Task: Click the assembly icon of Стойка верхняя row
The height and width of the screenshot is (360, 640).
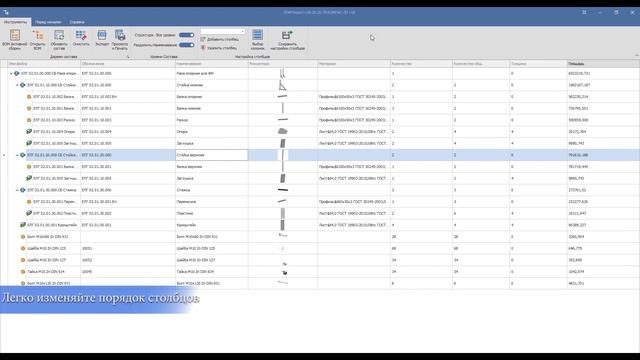Action: pyautogui.click(x=23, y=155)
